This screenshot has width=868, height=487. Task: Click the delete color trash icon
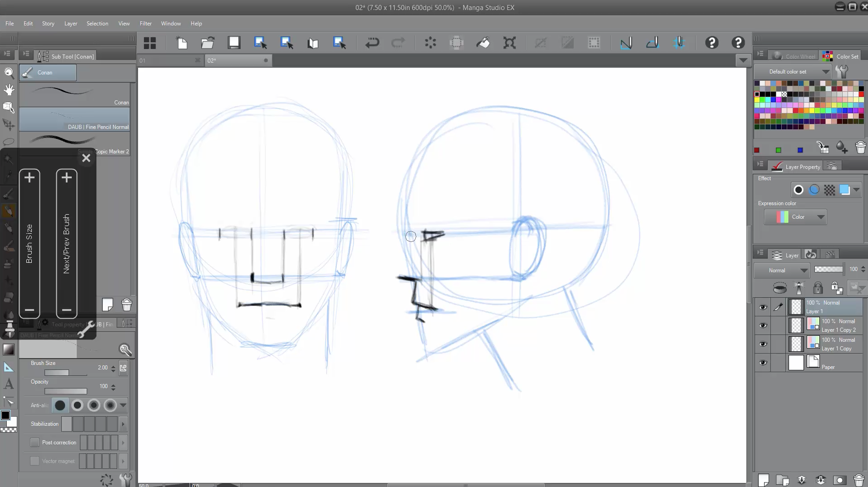coord(860,147)
